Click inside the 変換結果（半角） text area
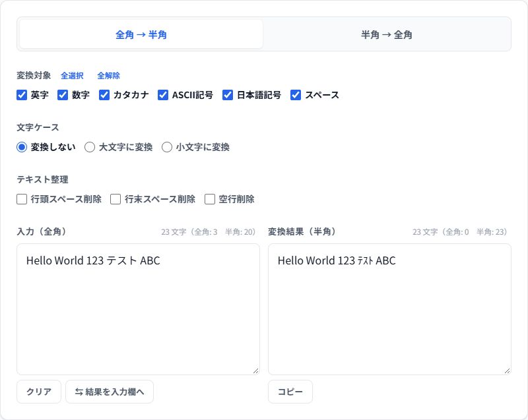The image size is (528, 420). [x=389, y=309]
